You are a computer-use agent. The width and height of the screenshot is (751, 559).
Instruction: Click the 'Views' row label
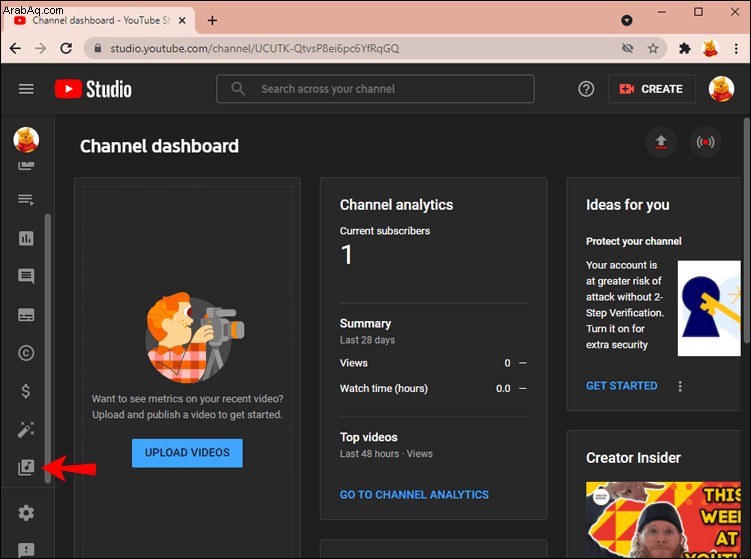[353, 363]
